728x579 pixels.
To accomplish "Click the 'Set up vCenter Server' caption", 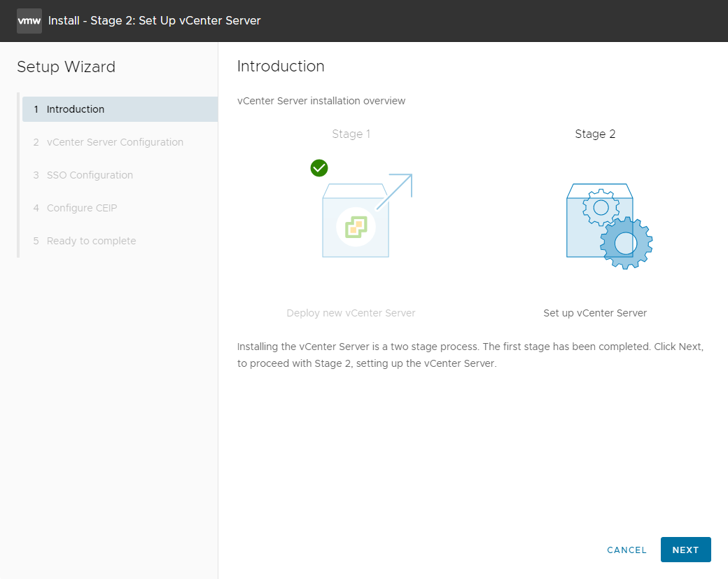I will [x=595, y=313].
